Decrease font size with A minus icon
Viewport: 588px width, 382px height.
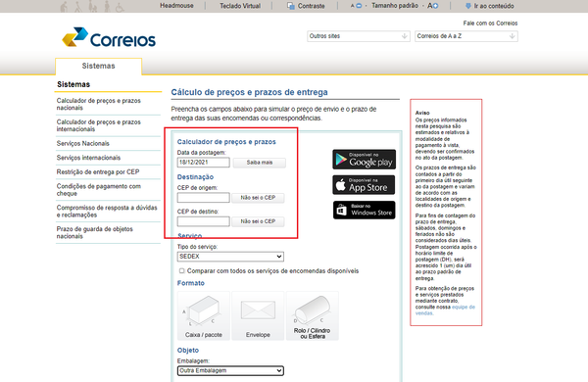coord(356,6)
